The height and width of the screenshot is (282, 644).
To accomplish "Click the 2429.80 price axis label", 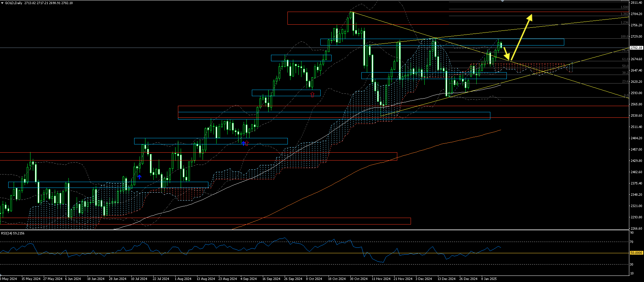I will (x=636, y=161).
